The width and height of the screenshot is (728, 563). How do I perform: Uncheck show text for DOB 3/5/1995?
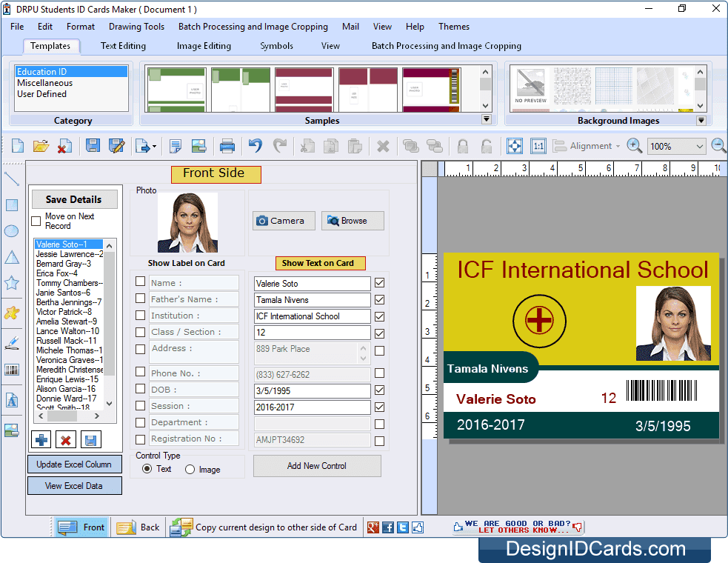(x=379, y=390)
